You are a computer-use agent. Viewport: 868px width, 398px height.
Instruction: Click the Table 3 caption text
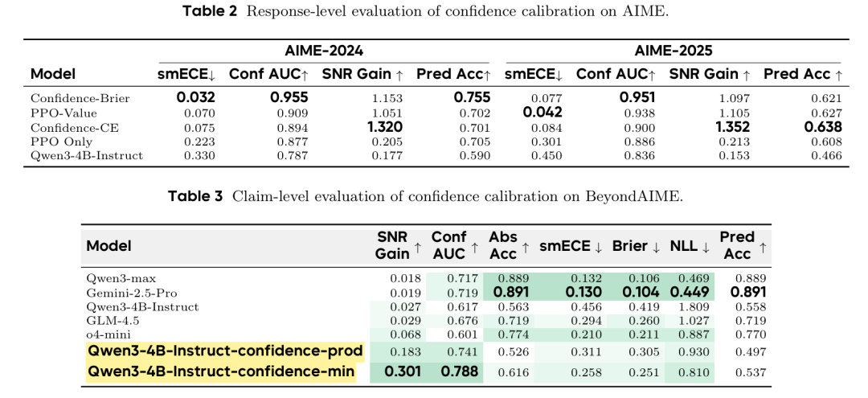[x=426, y=196]
